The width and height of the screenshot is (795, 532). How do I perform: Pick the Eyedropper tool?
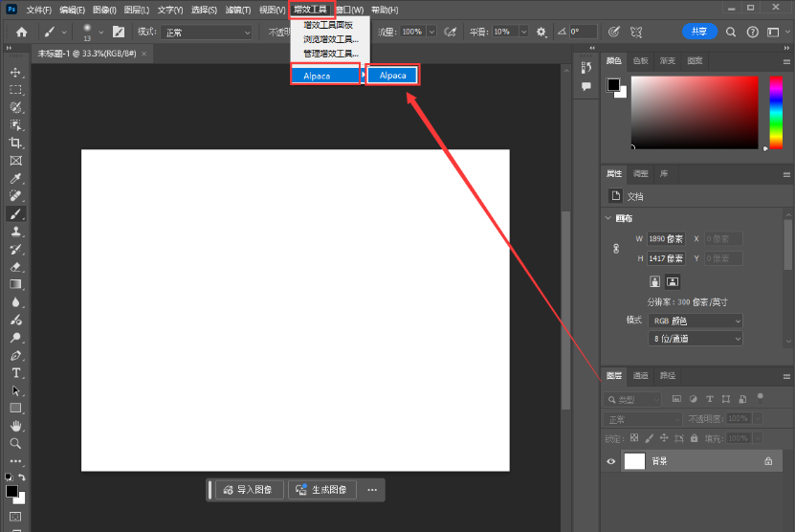click(x=15, y=178)
